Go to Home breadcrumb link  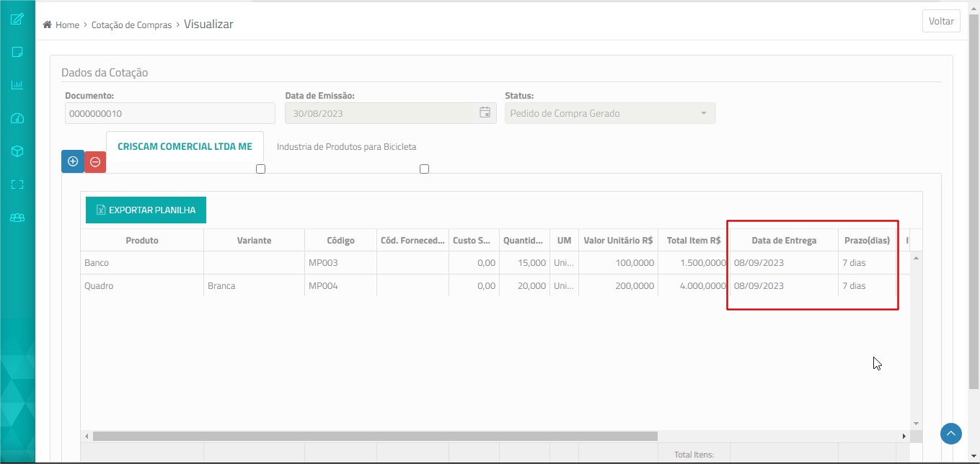point(67,24)
